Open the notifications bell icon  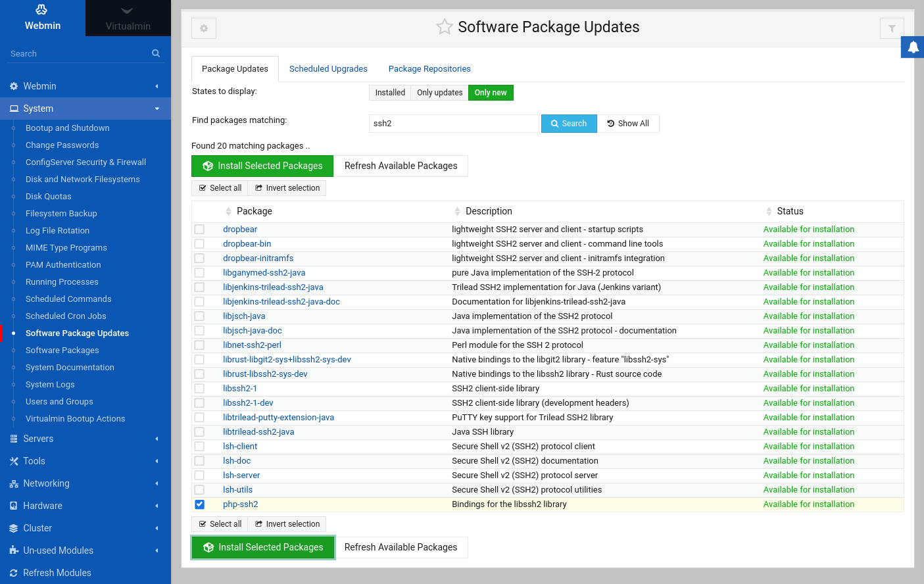913,47
